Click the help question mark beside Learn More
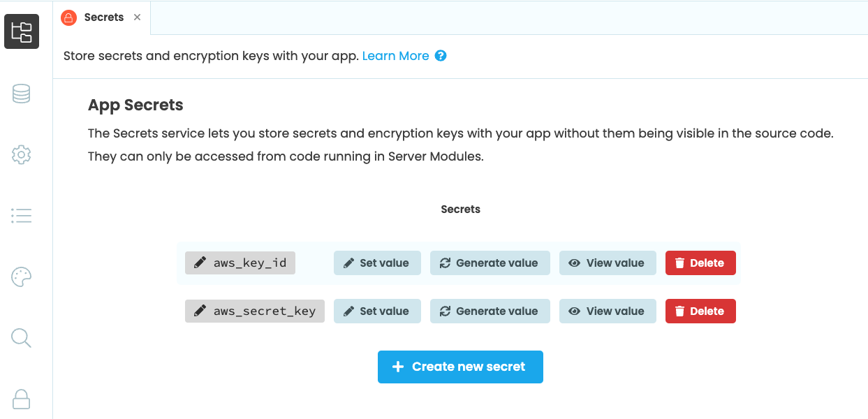The image size is (868, 419). (441, 55)
